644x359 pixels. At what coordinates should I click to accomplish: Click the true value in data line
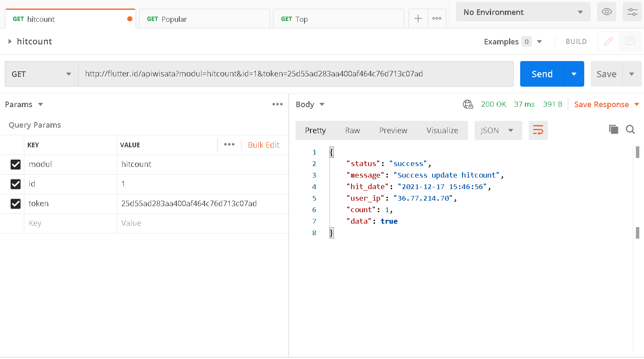(x=389, y=221)
